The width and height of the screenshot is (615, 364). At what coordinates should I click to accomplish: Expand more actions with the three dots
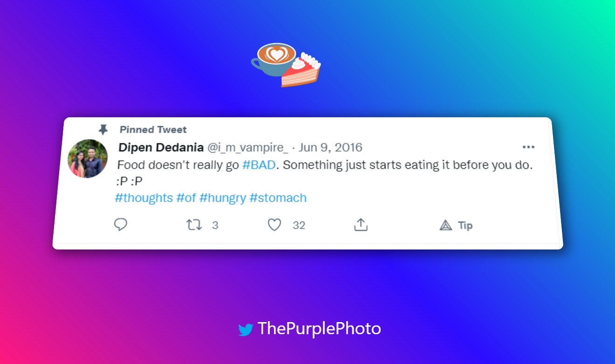[529, 147]
